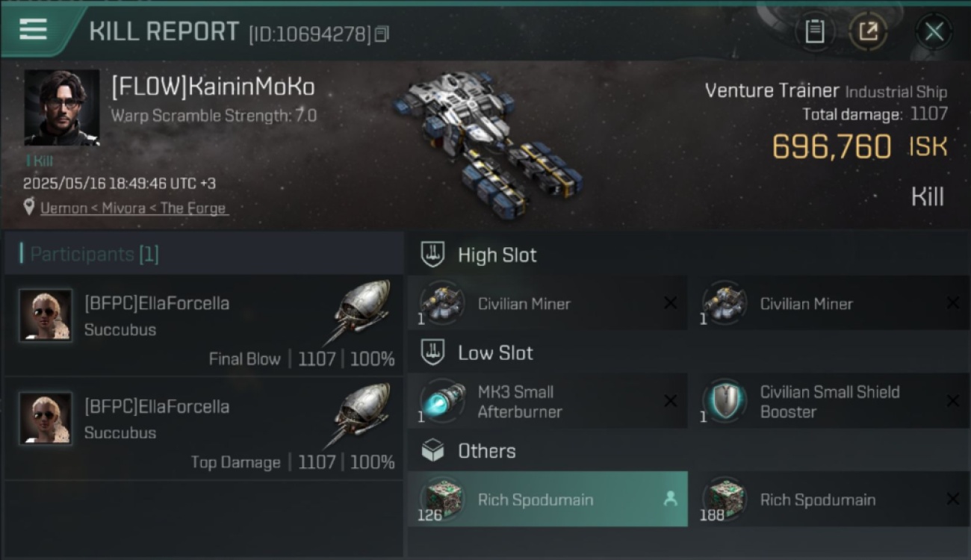Open the clipboard report icon
Image resolution: width=971 pixels, height=560 pixels.
click(814, 31)
